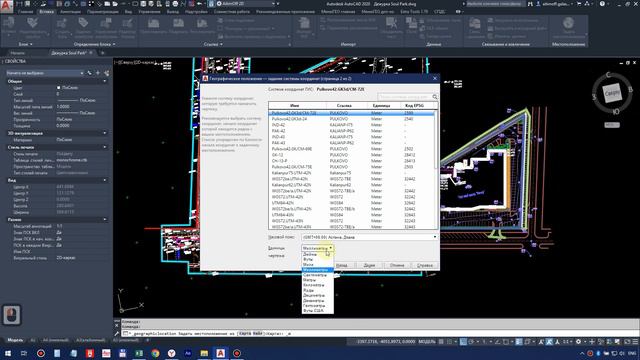Collapse the '3D-визуализация' properties section
The height and width of the screenshot is (360, 640).
tap(104, 133)
